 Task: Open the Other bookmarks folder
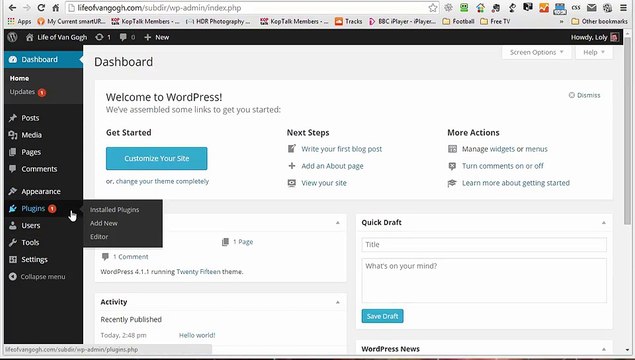pos(600,21)
